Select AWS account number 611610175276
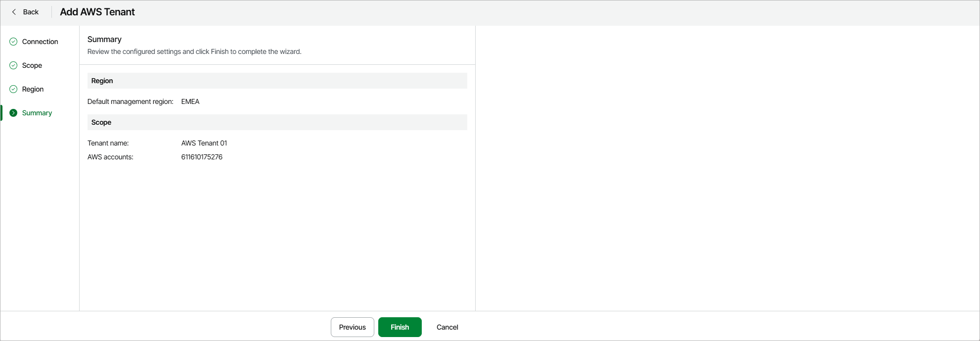The width and height of the screenshot is (980, 341). point(202,157)
